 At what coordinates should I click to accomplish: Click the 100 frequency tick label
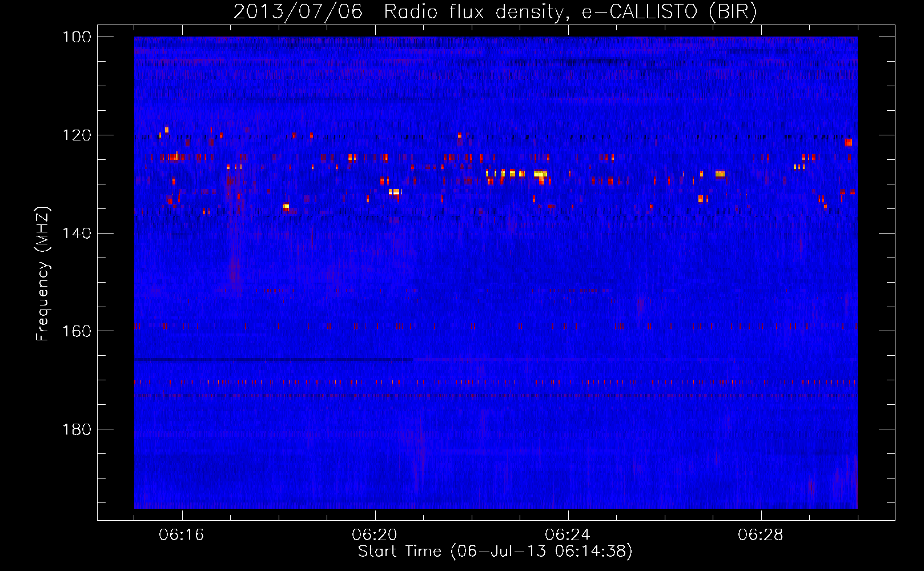tap(76, 37)
